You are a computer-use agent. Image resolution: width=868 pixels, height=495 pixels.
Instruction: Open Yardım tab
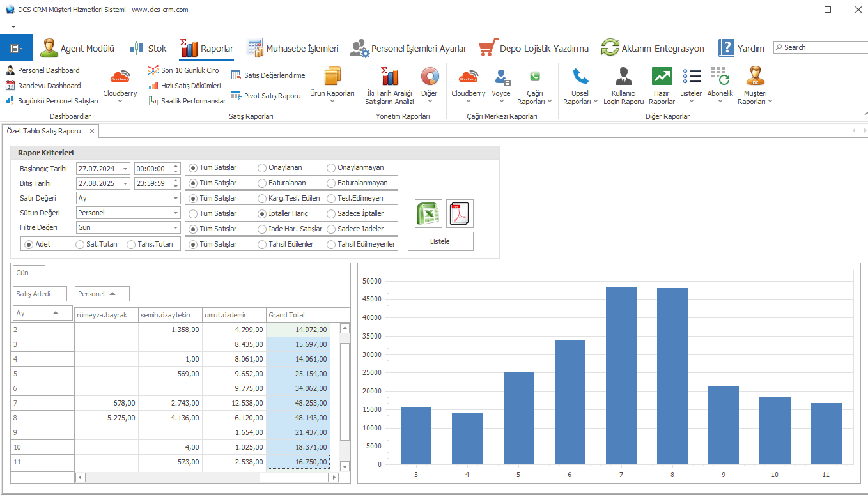point(741,48)
